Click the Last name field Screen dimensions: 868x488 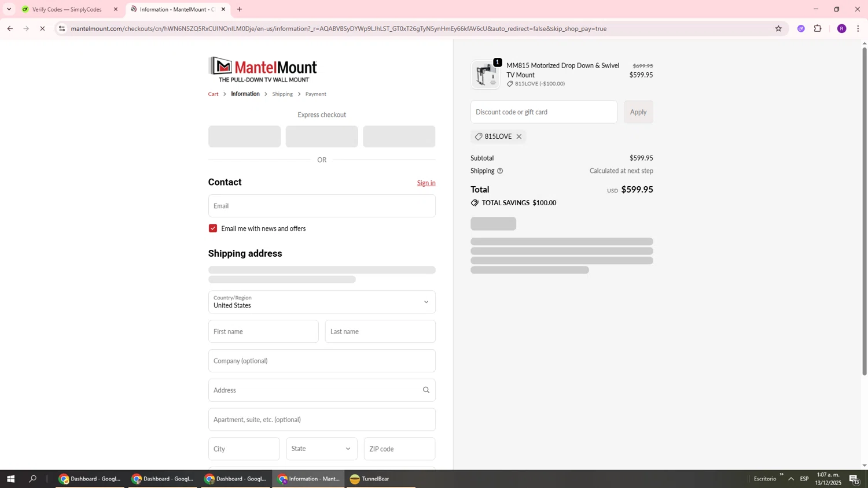tap(380, 331)
